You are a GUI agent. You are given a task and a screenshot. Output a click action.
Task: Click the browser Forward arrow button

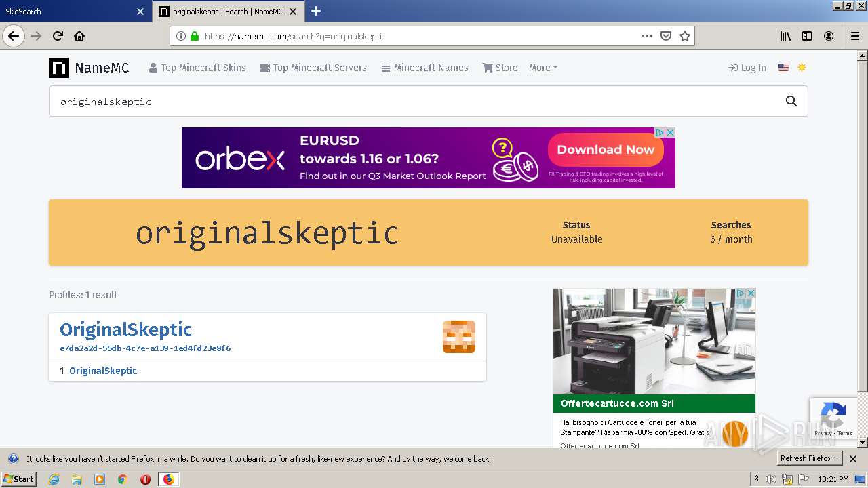37,36
